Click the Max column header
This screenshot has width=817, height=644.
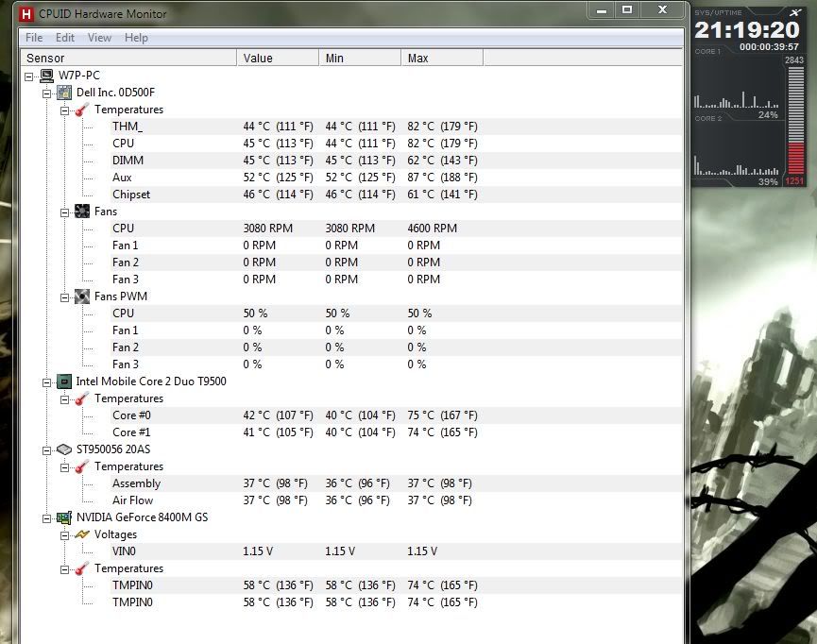click(442, 58)
